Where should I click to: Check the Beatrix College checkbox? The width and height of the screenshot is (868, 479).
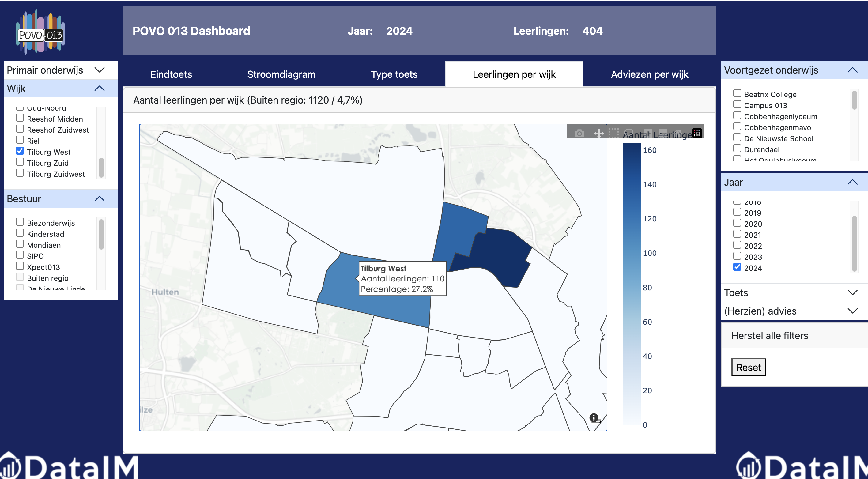[x=737, y=93]
